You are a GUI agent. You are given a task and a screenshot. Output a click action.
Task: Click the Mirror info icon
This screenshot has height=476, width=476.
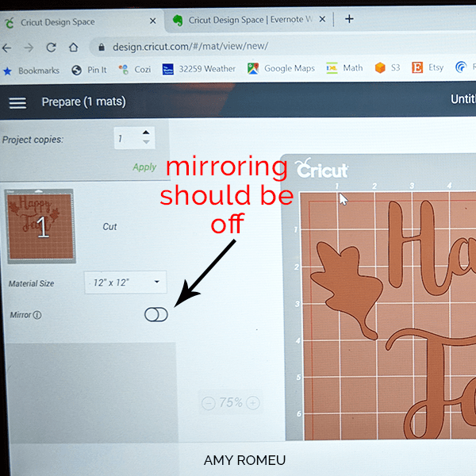[37, 315]
